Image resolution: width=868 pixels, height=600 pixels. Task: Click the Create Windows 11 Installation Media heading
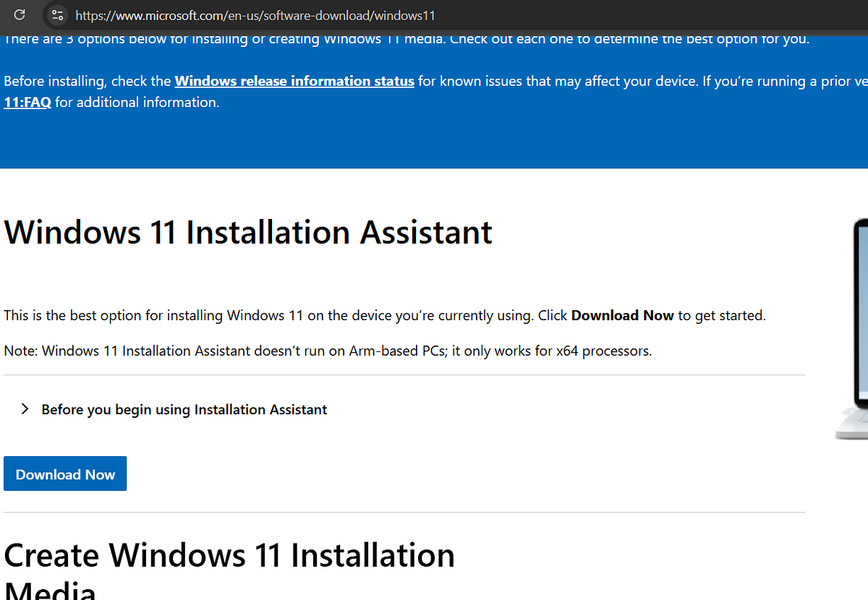[229, 555]
